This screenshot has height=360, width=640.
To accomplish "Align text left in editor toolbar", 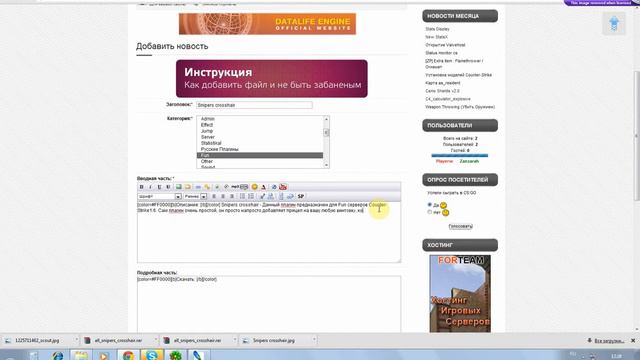I will 213,196.
